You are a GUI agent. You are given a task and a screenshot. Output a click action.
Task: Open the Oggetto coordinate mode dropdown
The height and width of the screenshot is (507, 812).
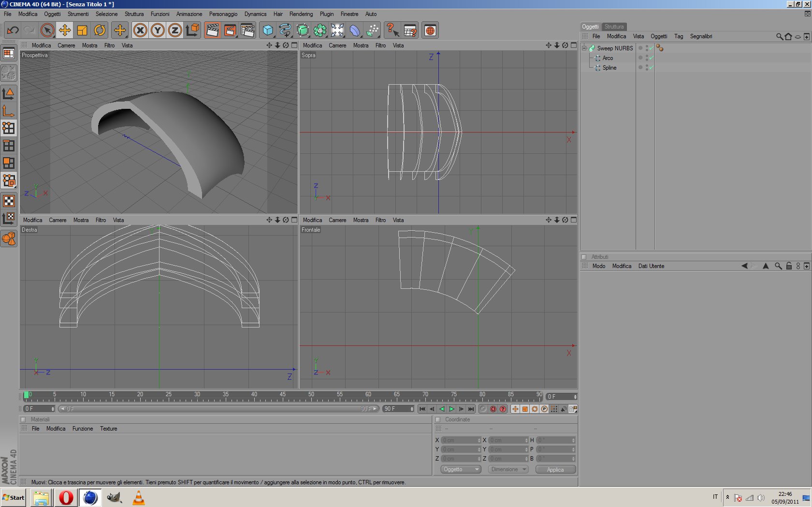tap(461, 469)
